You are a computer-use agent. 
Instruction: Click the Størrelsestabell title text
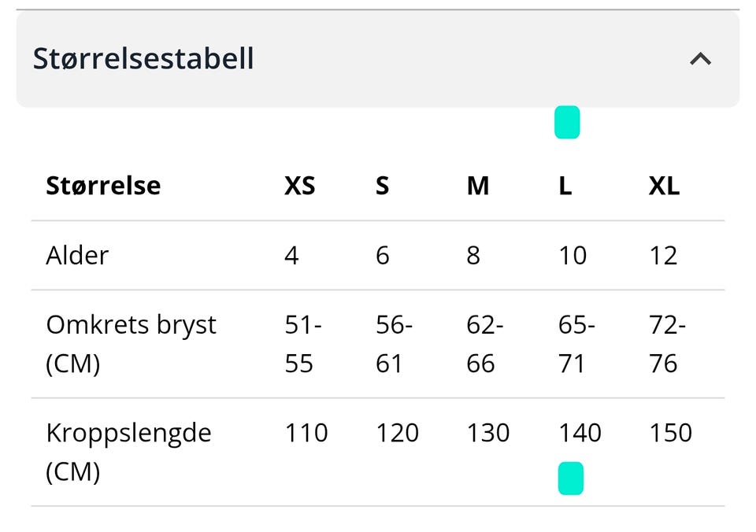(x=144, y=58)
